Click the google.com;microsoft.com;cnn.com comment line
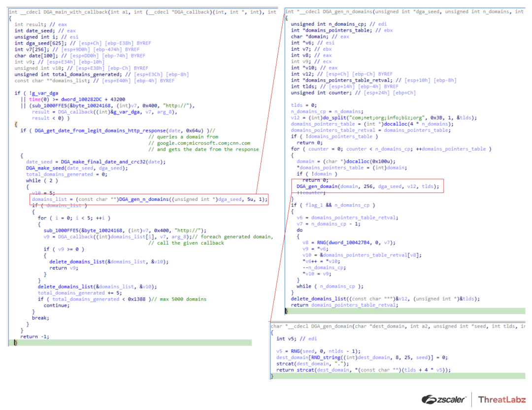 point(203,143)
